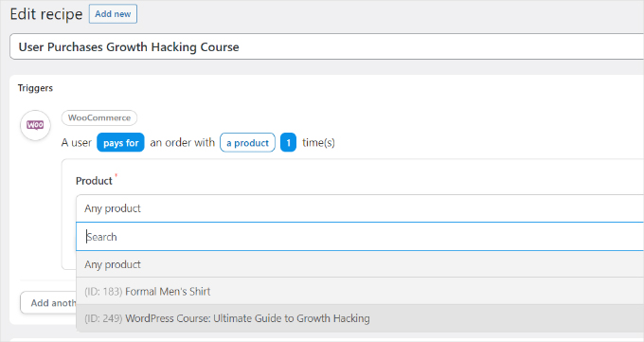Viewport: 644px width, 342px height.
Task: Click the WooCommerce integration tag
Action: point(99,118)
